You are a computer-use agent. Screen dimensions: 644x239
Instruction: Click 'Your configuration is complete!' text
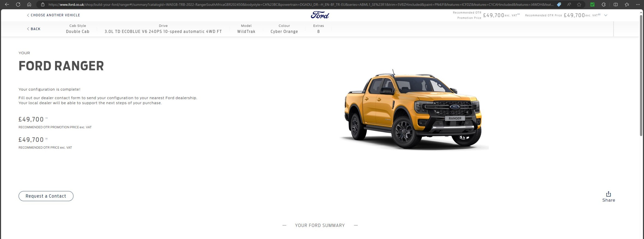[x=49, y=89]
